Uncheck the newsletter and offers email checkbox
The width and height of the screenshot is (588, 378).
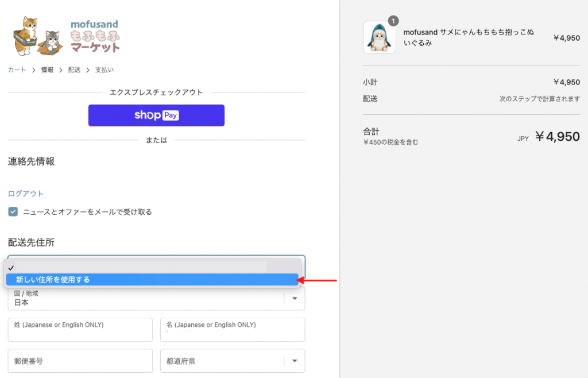click(x=13, y=212)
